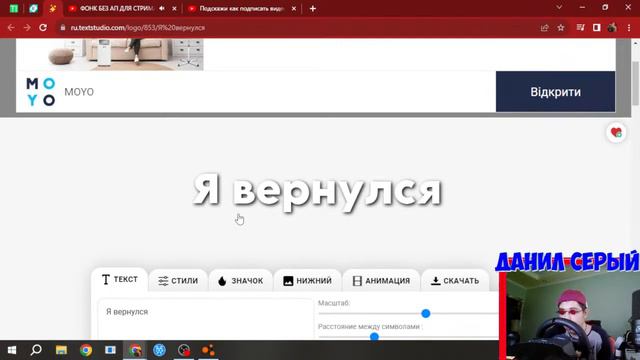Open the СТИЛИ tab
The height and width of the screenshot is (360, 640).
(x=178, y=281)
